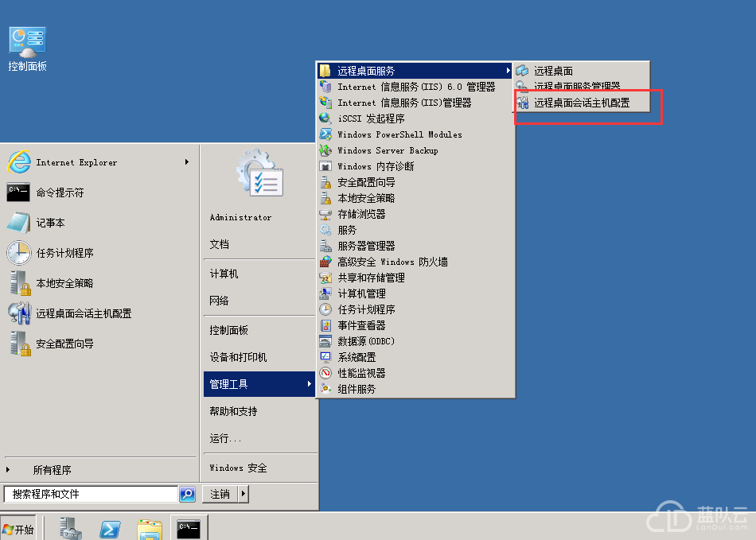The image size is (756, 540).
Task: Click the 性能监视器 icon
Action: click(325, 373)
